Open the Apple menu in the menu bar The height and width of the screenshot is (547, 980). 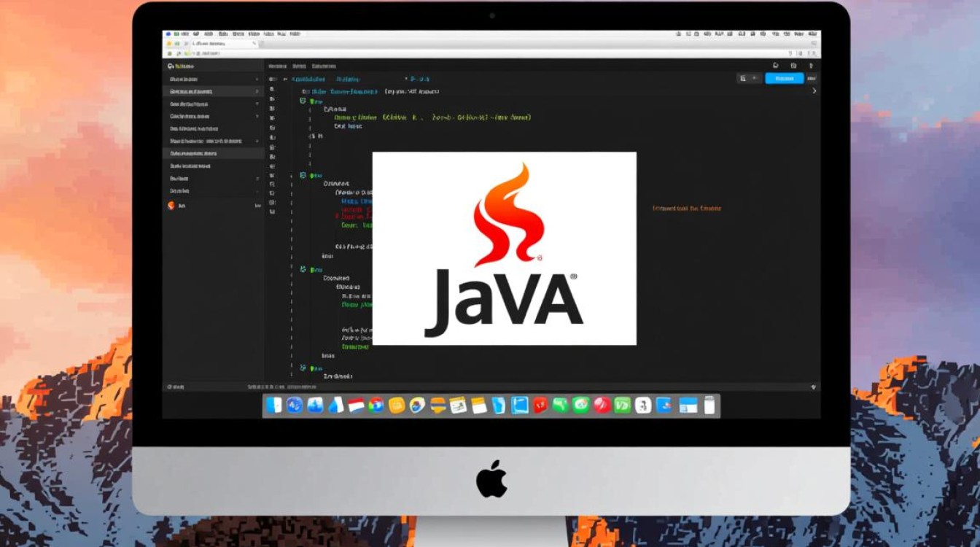168,34
